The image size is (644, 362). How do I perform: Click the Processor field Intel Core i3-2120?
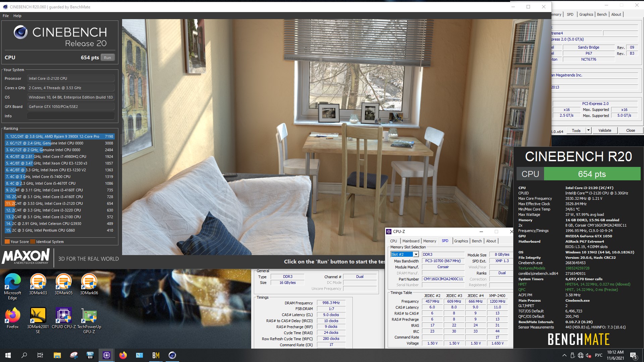pos(71,78)
